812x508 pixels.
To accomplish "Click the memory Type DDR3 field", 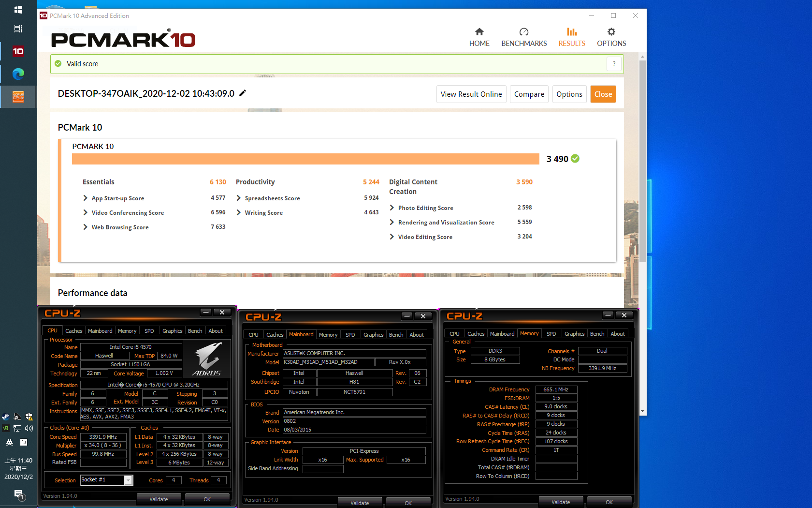I will pyautogui.click(x=495, y=351).
